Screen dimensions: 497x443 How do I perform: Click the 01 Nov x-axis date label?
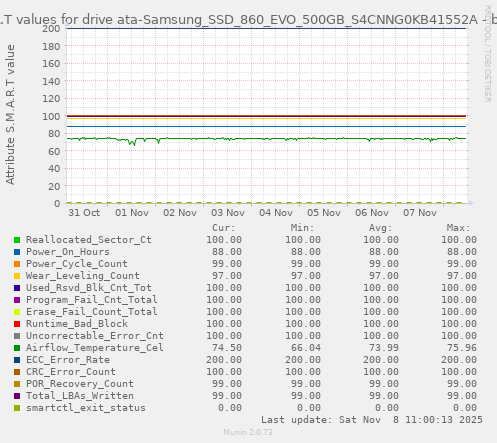pos(132,213)
